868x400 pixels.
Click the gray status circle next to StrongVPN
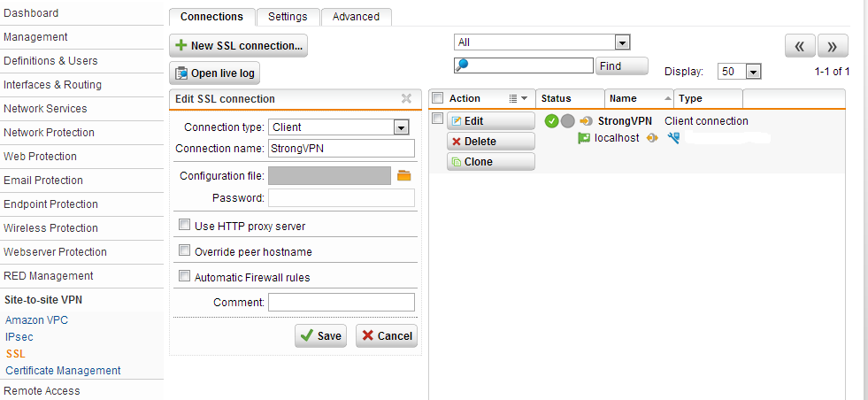(567, 121)
